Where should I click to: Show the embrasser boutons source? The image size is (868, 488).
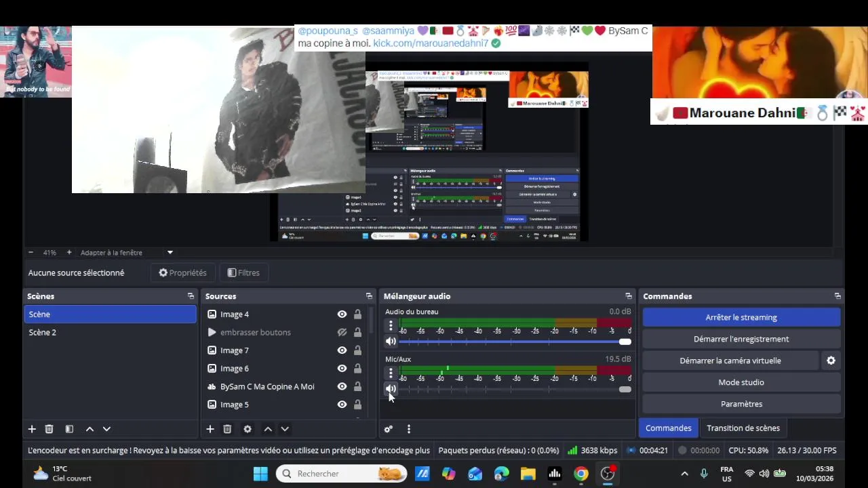click(x=342, y=332)
